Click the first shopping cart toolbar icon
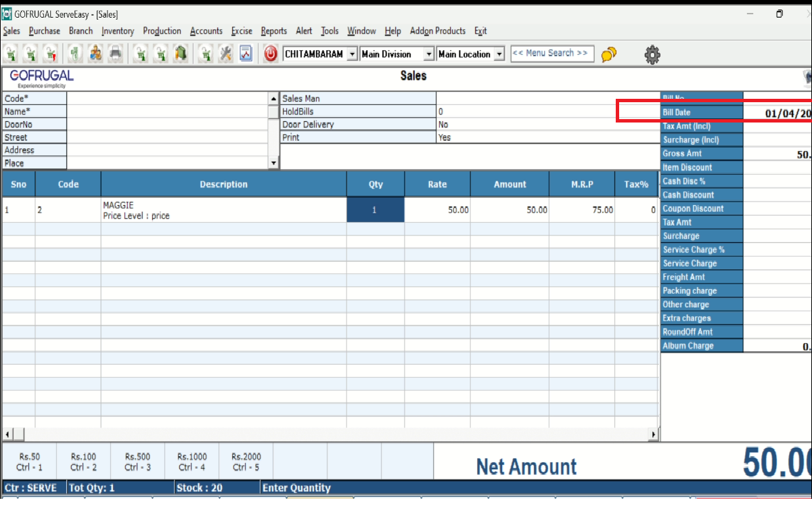The width and height of the screenshot is (812, 511). click(12, 53)
